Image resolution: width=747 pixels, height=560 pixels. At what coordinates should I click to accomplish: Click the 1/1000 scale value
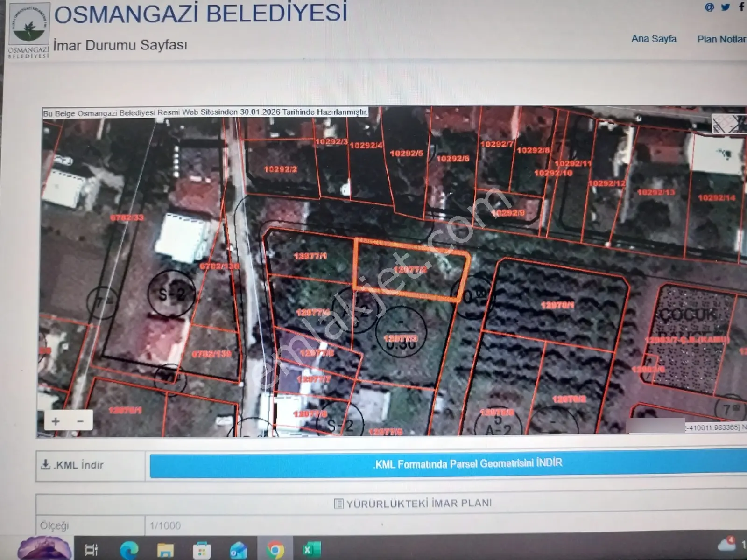pyautogui.click(x=165, y=526)
